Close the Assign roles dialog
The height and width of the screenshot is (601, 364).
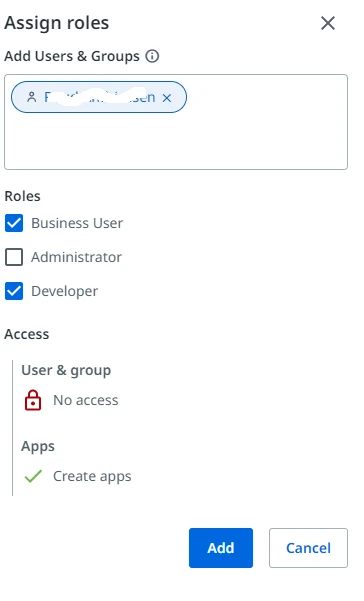[328, 23]
